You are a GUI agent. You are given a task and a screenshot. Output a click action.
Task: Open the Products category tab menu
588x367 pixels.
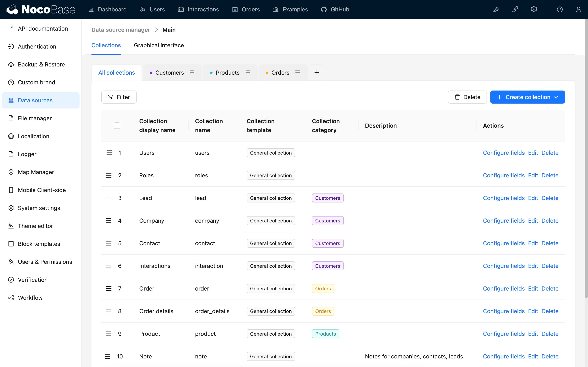248,72
